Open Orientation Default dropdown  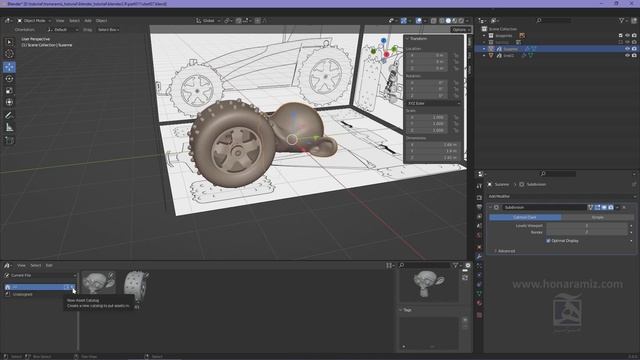coord(62,30)
